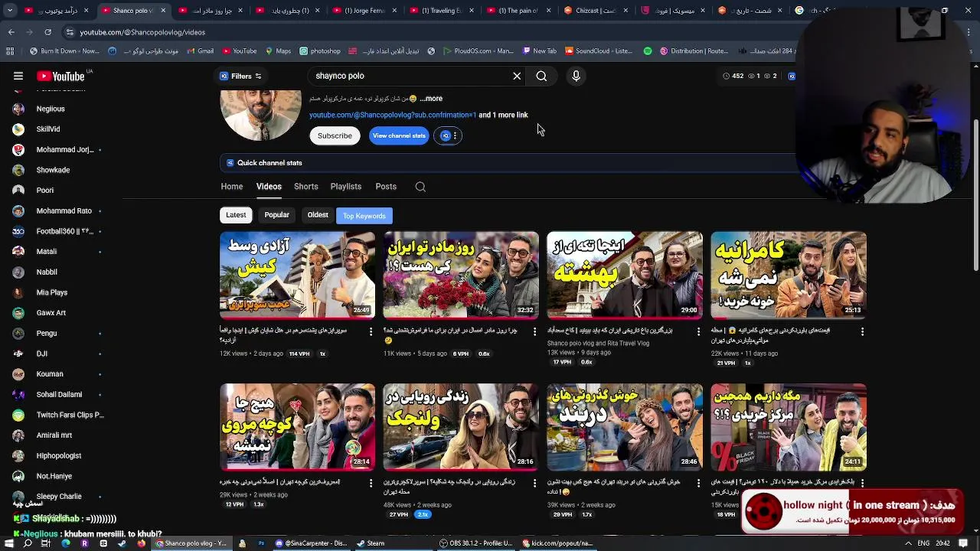Open the 32:32 Mother's Day video thumbnail

pyautogui.click(x=461, y=275)
